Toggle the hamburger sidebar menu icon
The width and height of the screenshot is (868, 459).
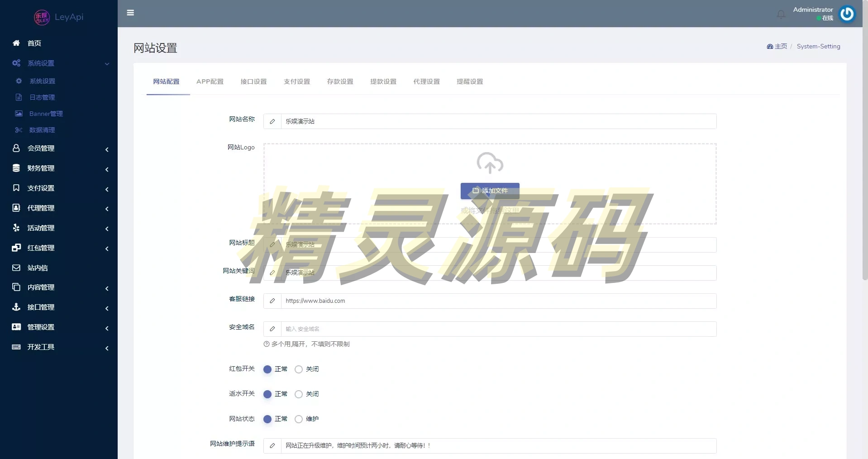coord(130,13)
